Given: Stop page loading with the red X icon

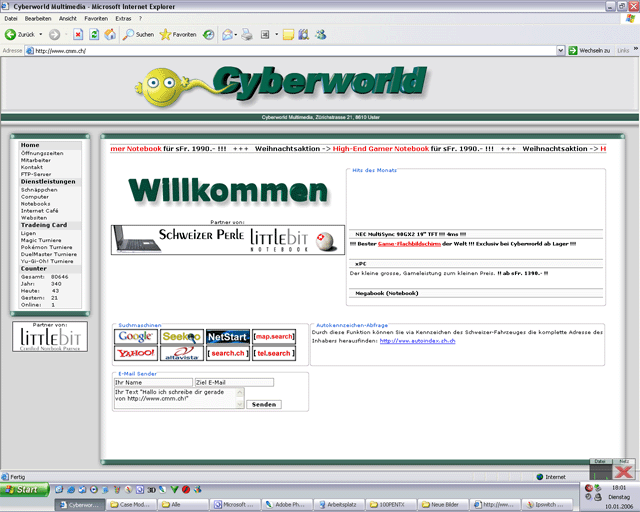Looking at the screenshot, I should [x=78, y=35].
